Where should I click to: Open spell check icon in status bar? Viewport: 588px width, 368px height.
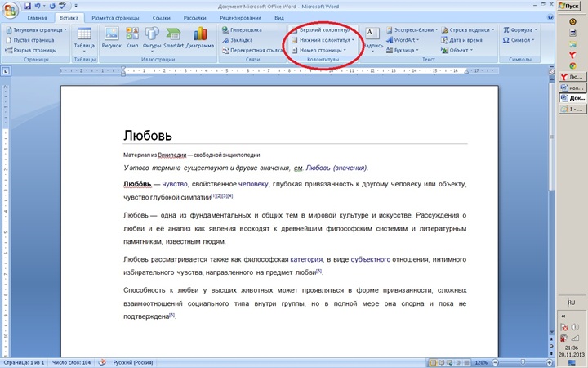click(102, 362)
